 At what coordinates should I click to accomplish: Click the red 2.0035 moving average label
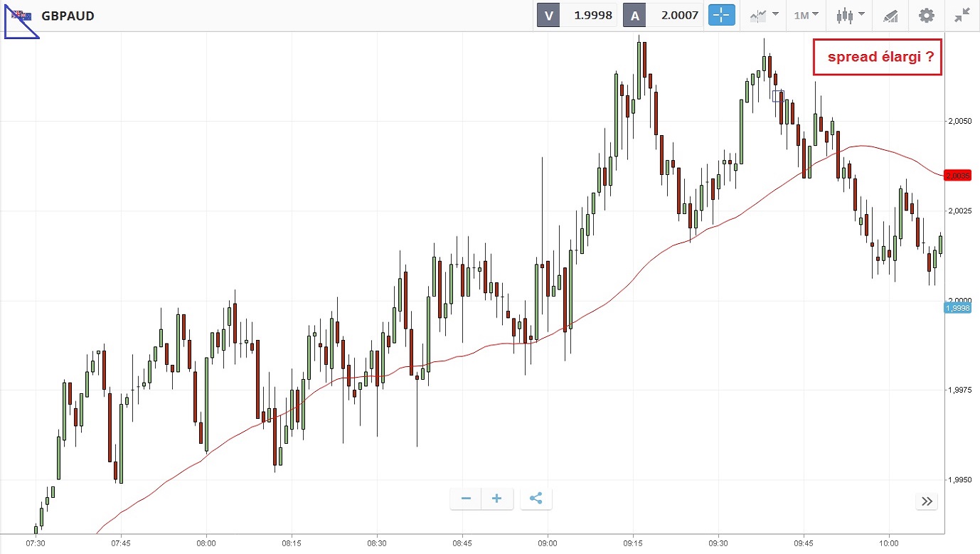957,175
